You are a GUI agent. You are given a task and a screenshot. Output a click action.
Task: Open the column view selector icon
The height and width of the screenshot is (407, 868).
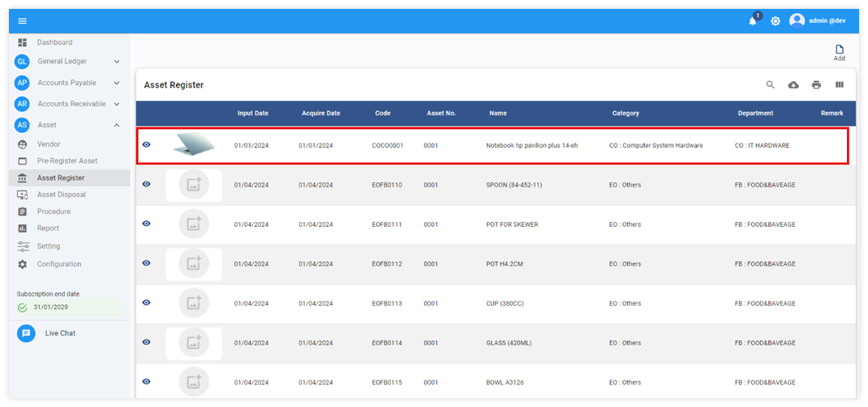840,85
